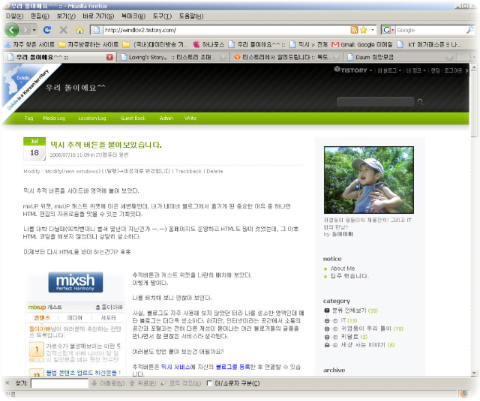Close the first tab with red X

(x=109, y=57)
